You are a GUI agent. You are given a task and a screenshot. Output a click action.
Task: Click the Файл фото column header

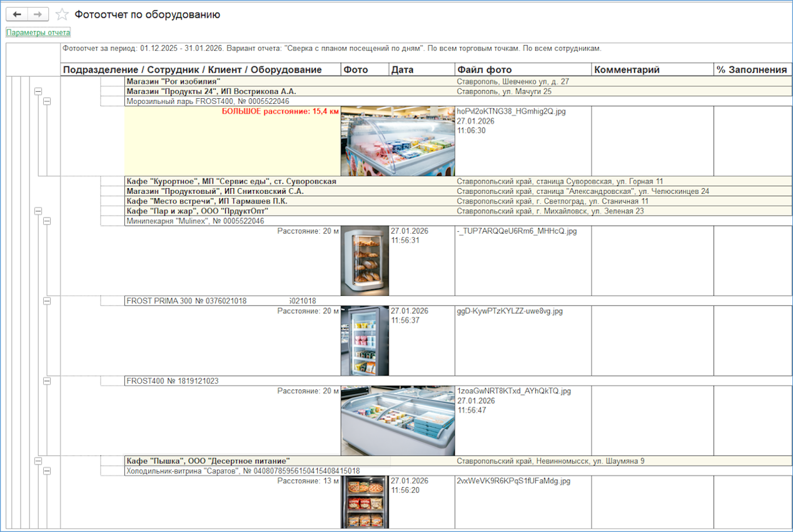pos(523,69)
